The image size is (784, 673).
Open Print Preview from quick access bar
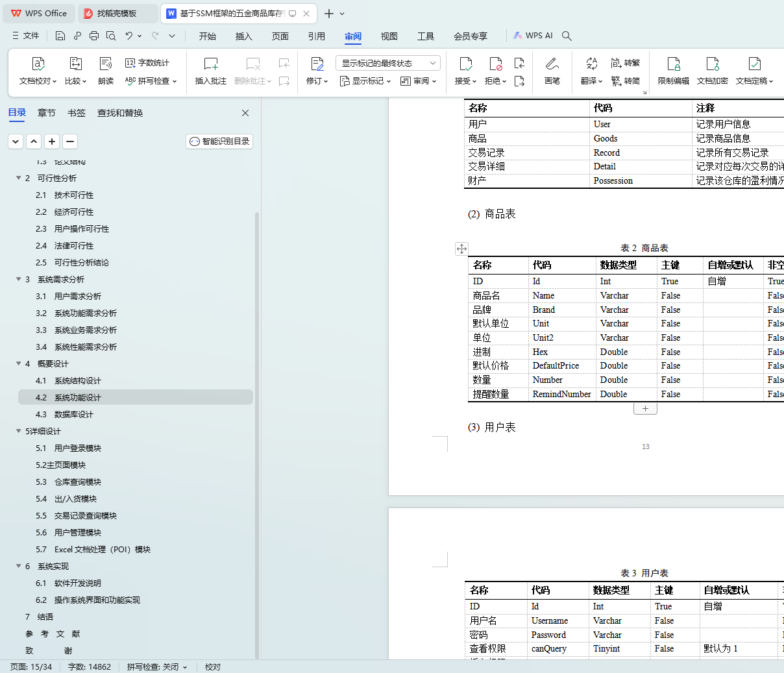[x=111, y=36]
